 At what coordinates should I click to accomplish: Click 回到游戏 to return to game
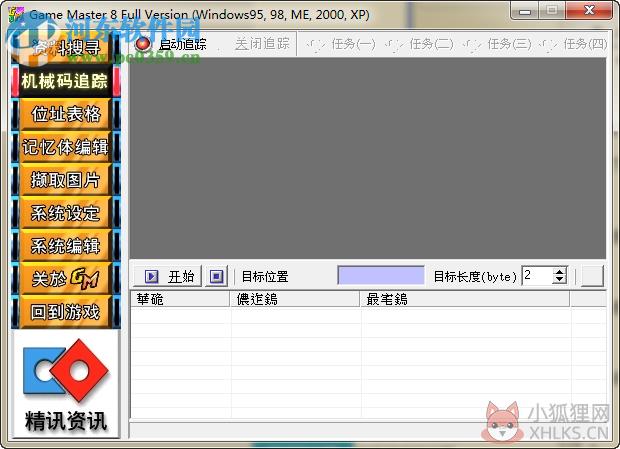66,312
